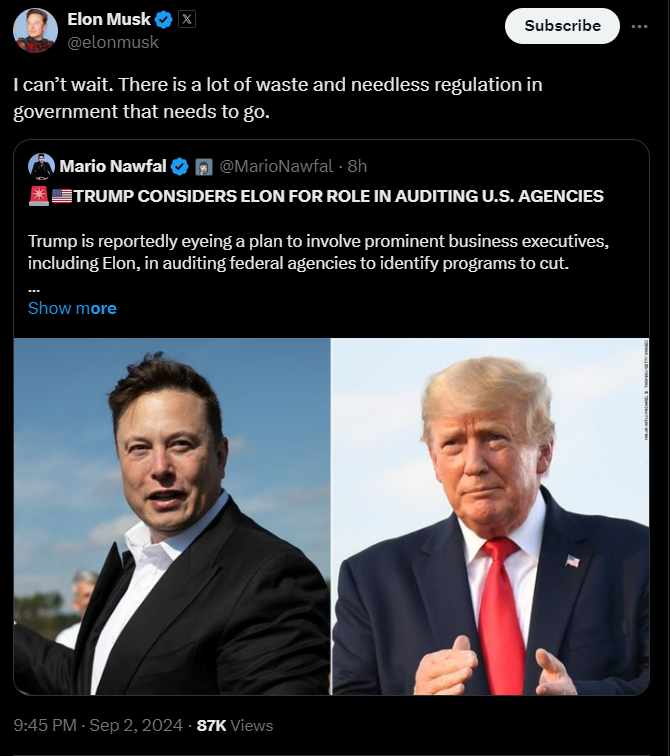Open Mario Nawfal's small profile avatar
The image size is (670, 756).
pyautogui.click(x=41, y=166)
